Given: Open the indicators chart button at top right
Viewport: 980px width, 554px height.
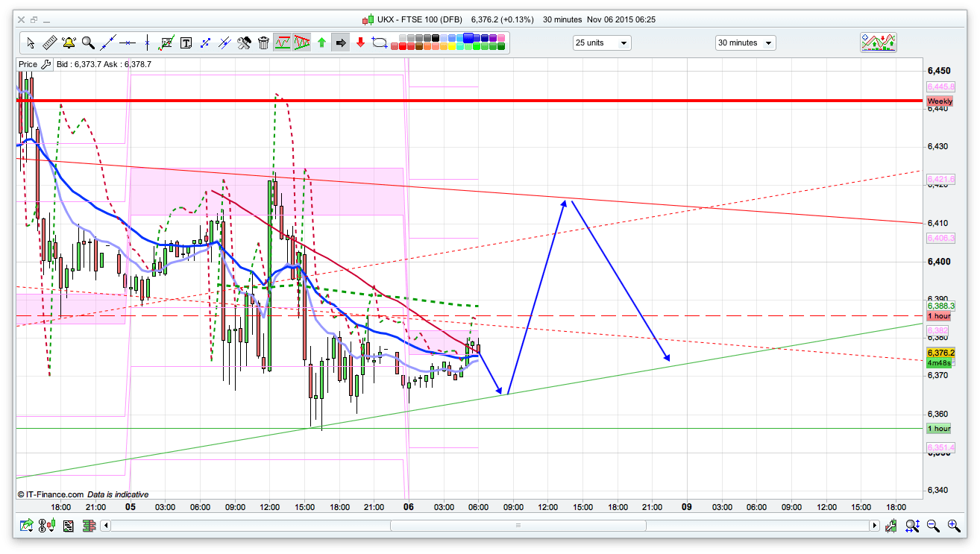Looking at the screenshot, I should (x=878, y=43).
